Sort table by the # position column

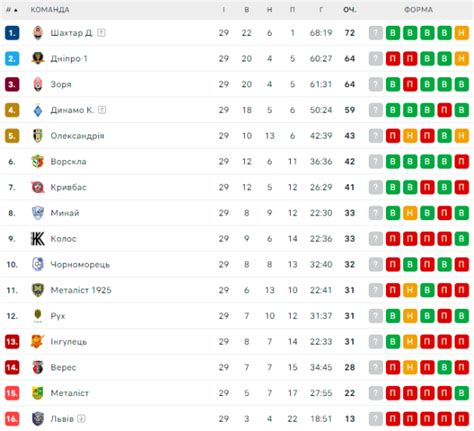[12, 10]
